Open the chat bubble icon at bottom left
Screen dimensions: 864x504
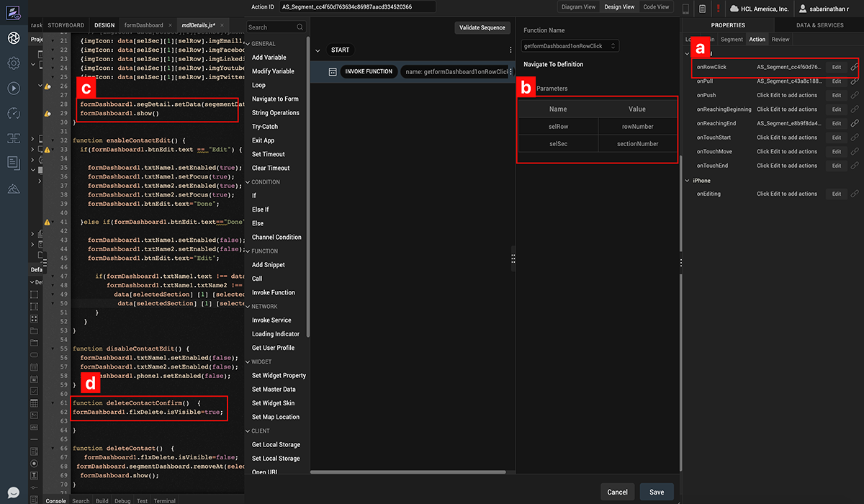14,493
